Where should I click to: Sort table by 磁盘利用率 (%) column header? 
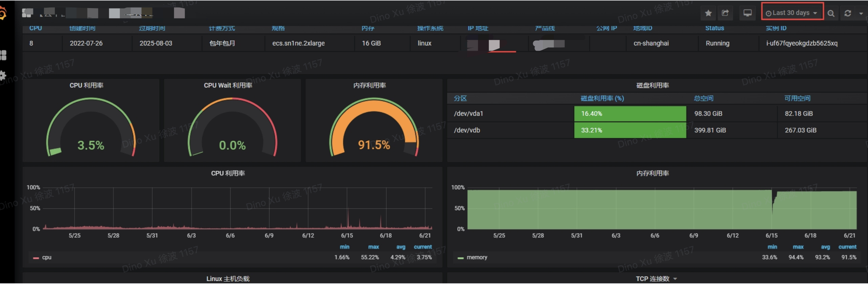coord(602,98)
